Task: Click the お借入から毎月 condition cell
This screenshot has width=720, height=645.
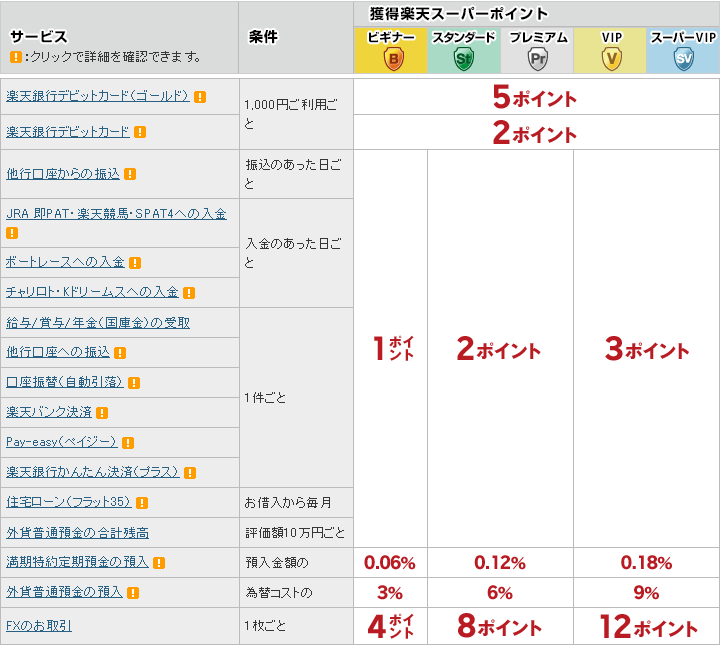Action: 296,503
